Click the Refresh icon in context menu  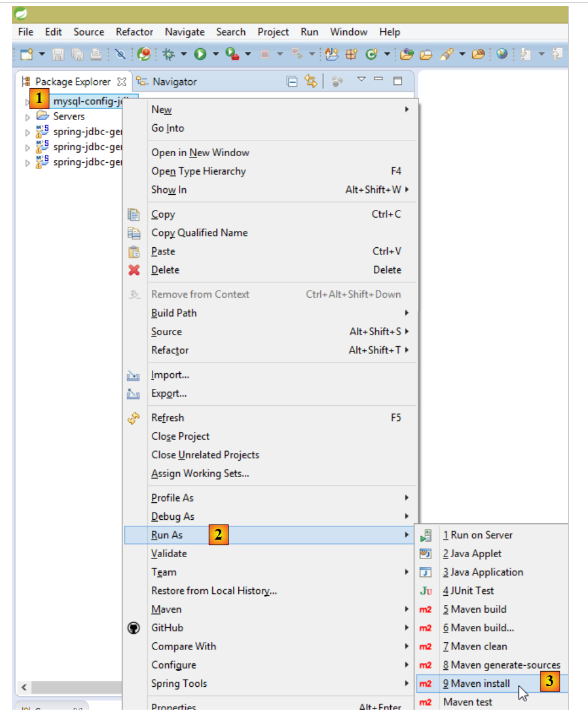pos(134,418)
